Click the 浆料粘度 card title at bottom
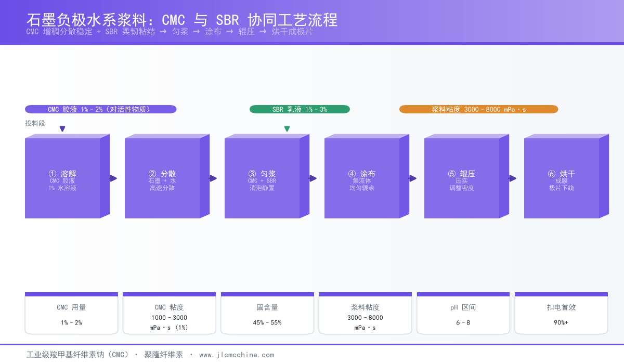This screenshot has width=624, height=364. point(365,307)
